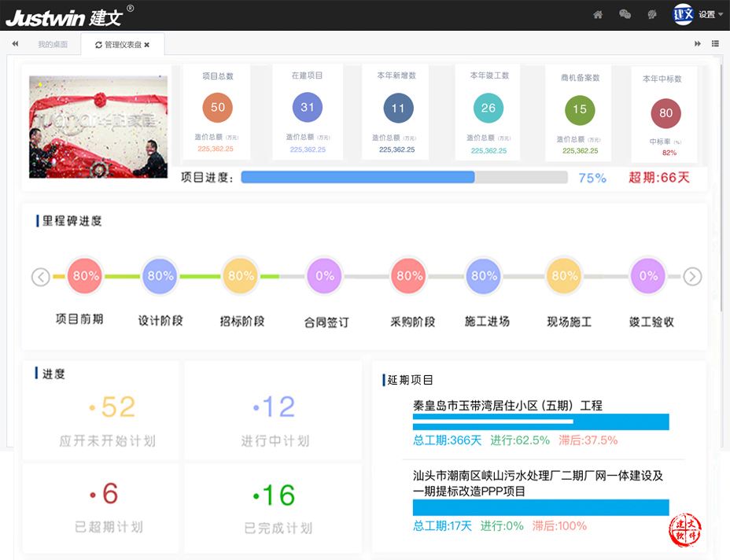The height and width of the screenshot is (560, 730).
Task: Click the home icon in the top bar
Action: click(598, 14)
